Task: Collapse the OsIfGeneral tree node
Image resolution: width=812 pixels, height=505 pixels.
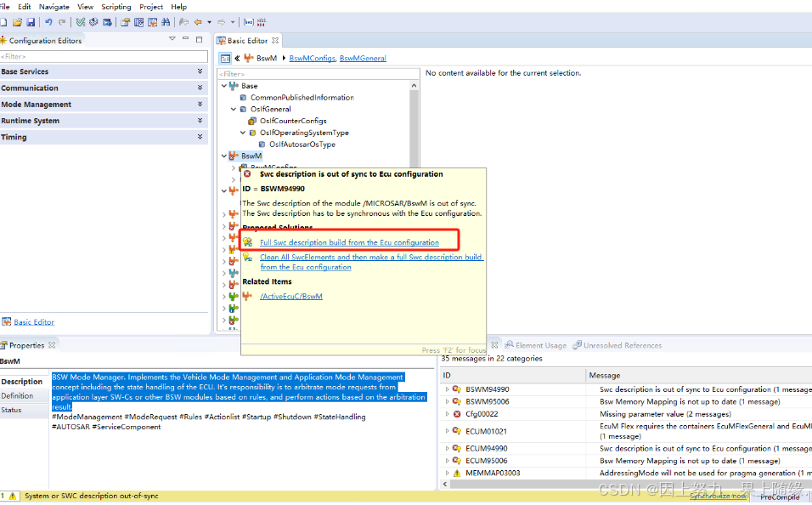Action: click(233, 109)
